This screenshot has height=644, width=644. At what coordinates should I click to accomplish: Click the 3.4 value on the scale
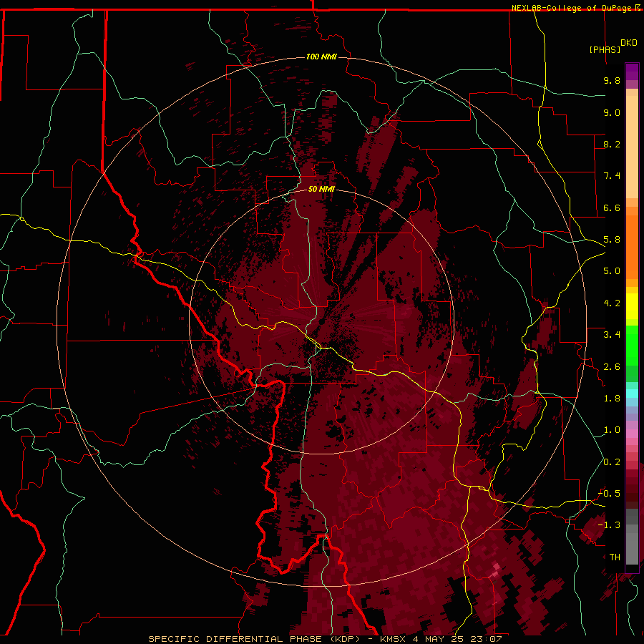click(x=612, y=335)
